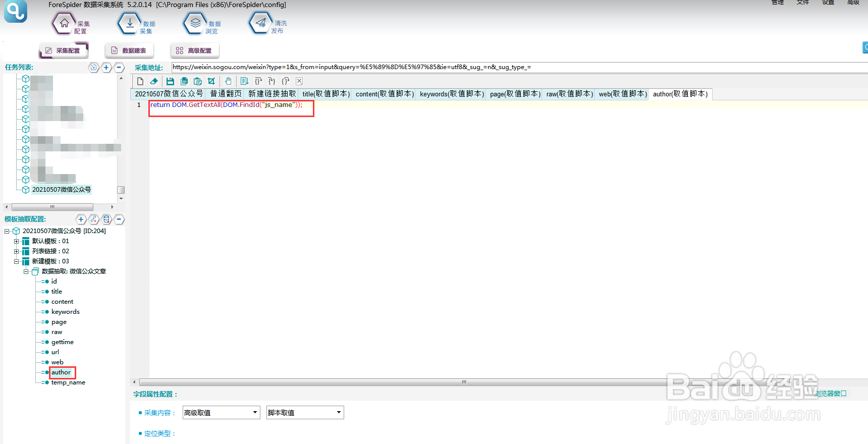Open the 脚本取值 dropdown
868x444 pixels.
pos(305,413)
